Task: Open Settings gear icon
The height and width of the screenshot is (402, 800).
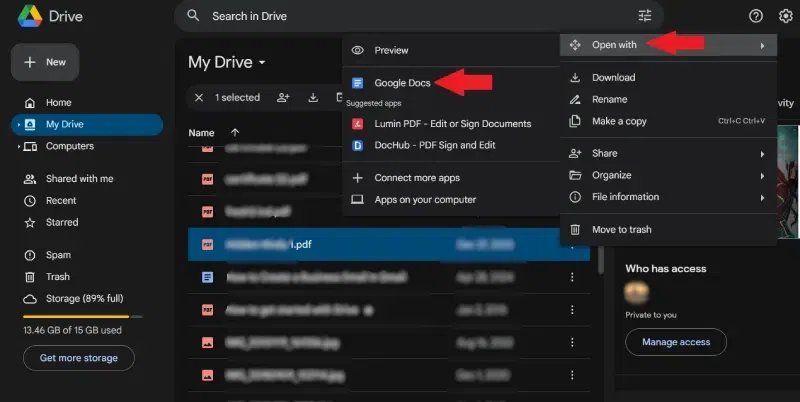Action: pyautogui.click(x=786, y=16)
